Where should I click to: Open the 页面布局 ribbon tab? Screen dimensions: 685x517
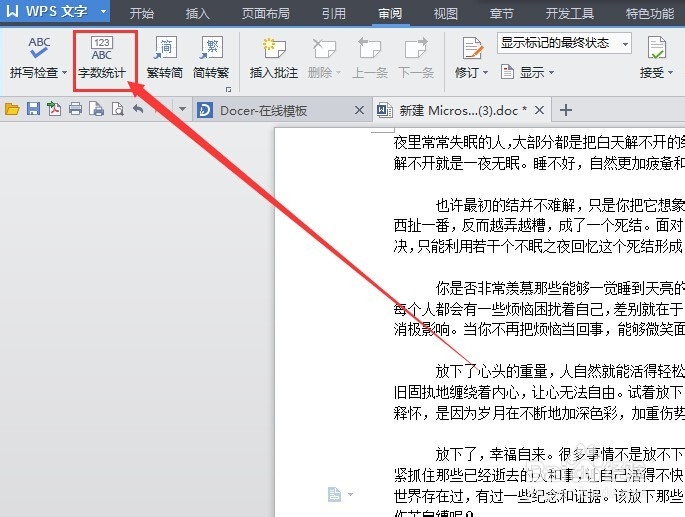tap(266, 14)
